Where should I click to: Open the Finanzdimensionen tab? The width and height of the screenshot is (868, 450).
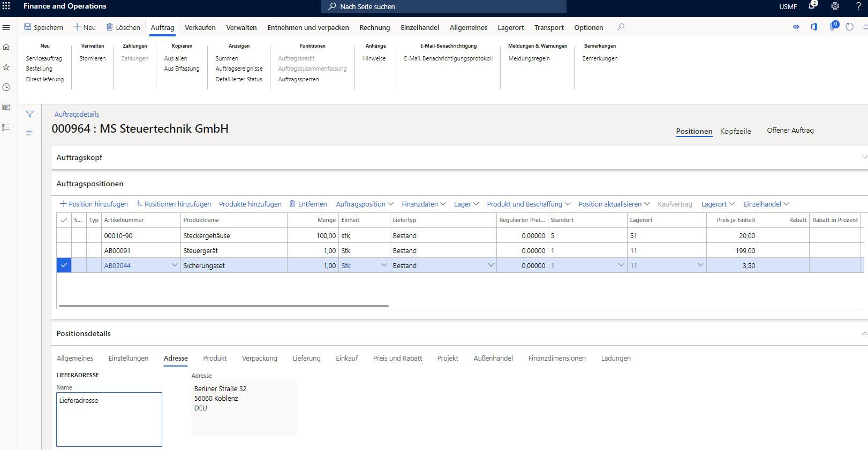[x=557, y=358]
